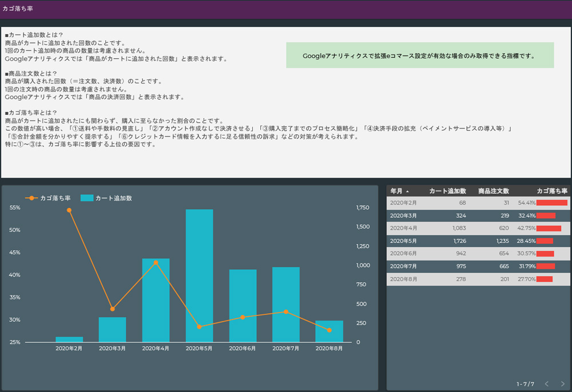Select the 2020年8月 table row

(478, 279)
